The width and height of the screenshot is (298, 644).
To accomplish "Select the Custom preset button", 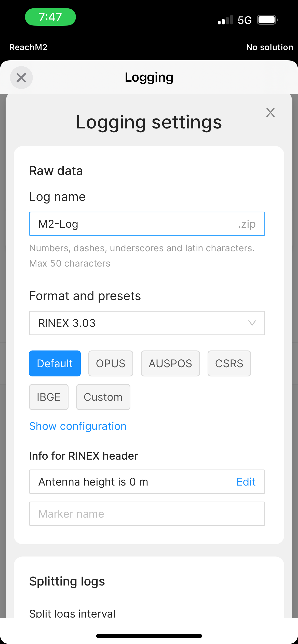I will 103,397.
